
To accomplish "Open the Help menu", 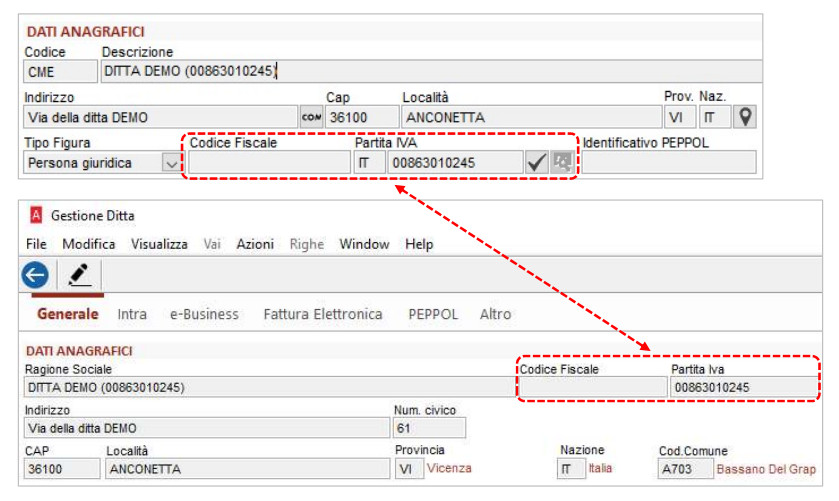I will 419,244.
